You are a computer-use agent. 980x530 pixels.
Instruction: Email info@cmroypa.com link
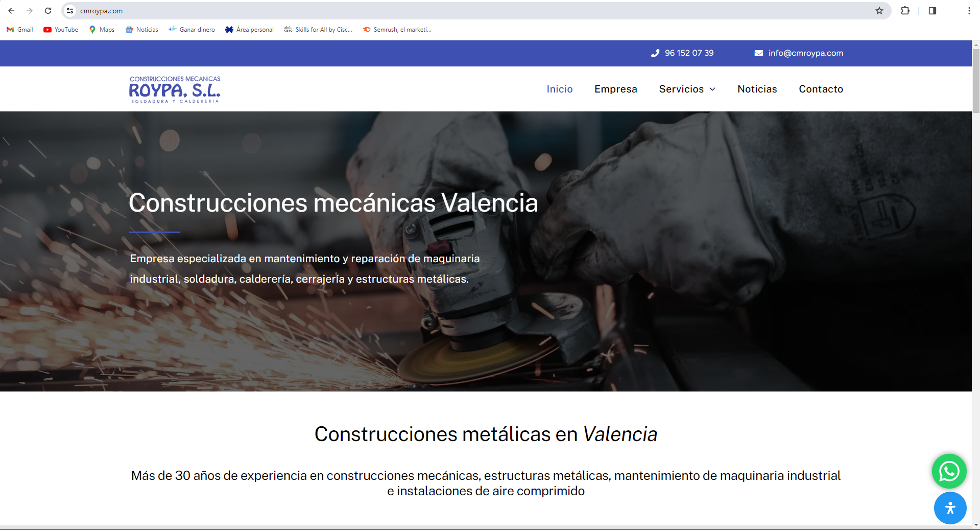pyautogui.click(x=799, y=53)
